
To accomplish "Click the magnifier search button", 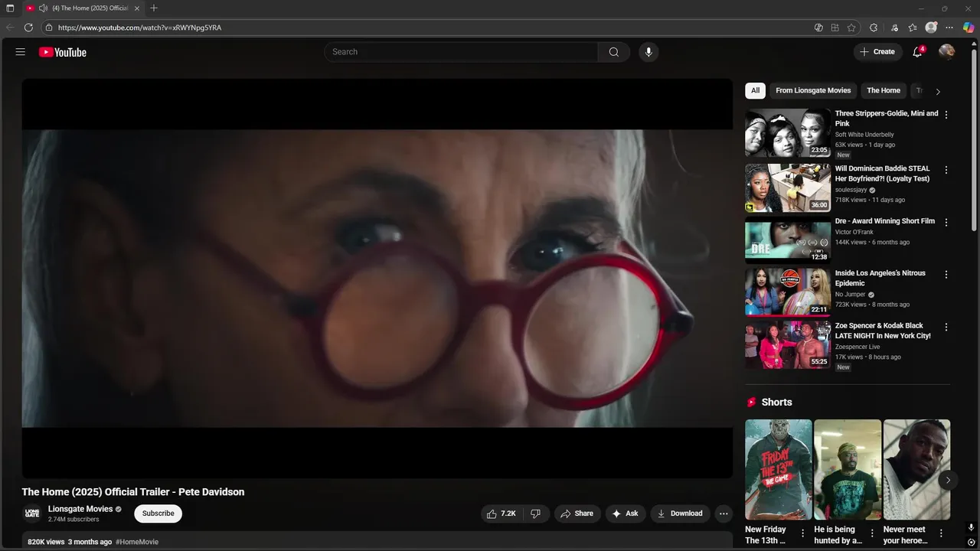I will click(614, 52).
